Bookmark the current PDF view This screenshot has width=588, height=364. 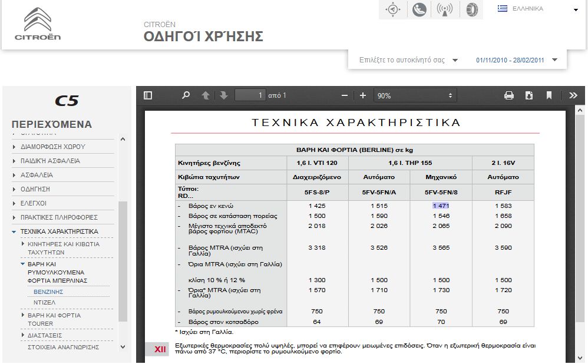(x=549, y=95)
